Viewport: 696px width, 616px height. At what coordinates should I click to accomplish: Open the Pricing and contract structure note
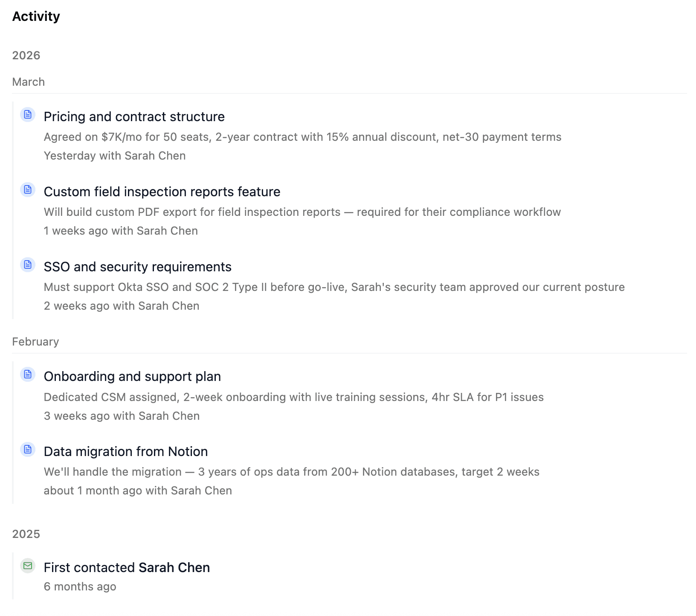click(134, 116)
